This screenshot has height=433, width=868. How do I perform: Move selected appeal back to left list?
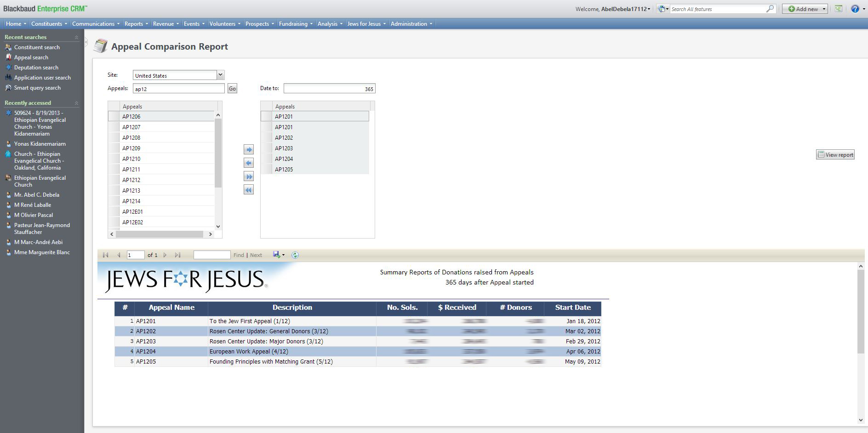coord(249,163)
